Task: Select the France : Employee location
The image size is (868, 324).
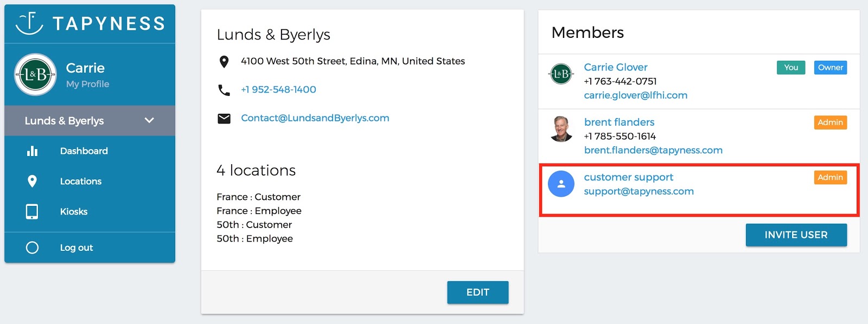Action: (259, 211)
